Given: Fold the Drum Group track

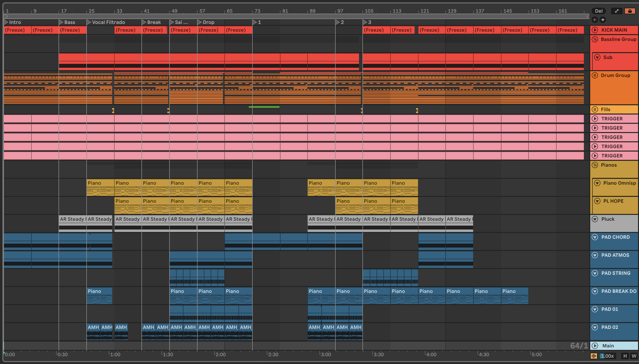Looking at the screenshot, I should (595, 75).
